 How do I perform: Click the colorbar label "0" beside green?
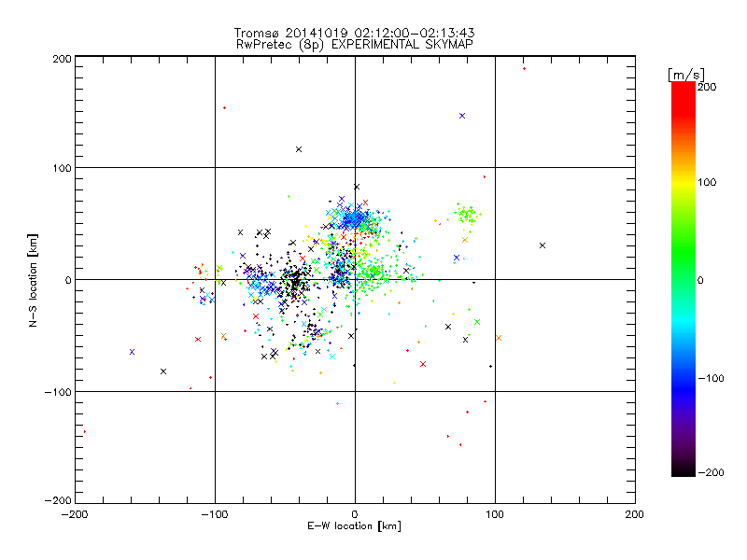pyautogui.click(x=700, y=280)
